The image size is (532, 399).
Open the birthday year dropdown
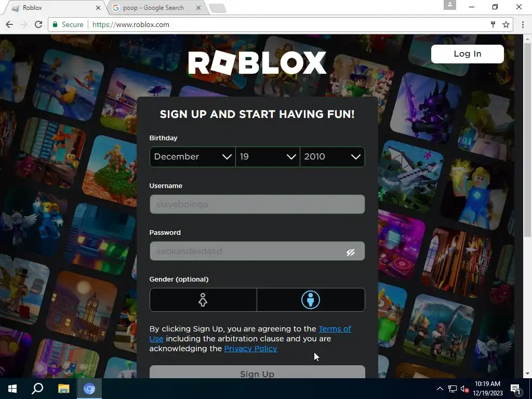(x=332, y=157)
